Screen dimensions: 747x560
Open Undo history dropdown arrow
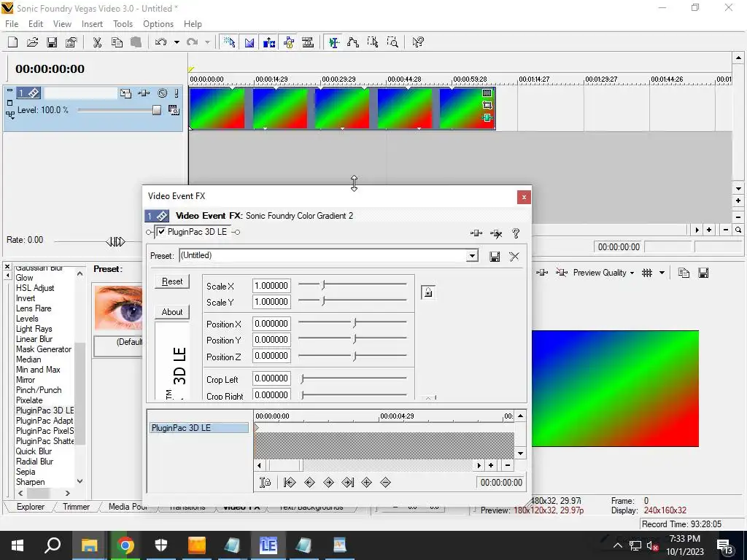(x=177, y=42)
